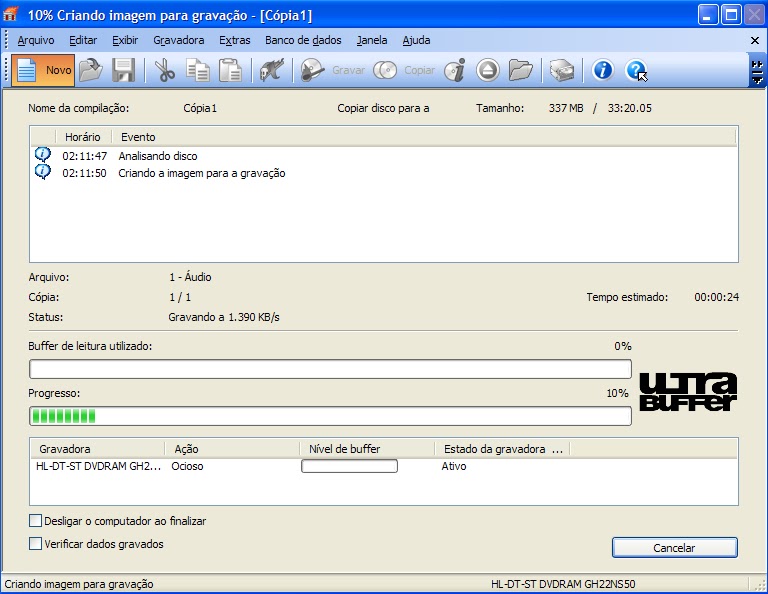The height and width of the screenshot is (594, 768).
Task: Maximize the Nero window
Action: 731,15
